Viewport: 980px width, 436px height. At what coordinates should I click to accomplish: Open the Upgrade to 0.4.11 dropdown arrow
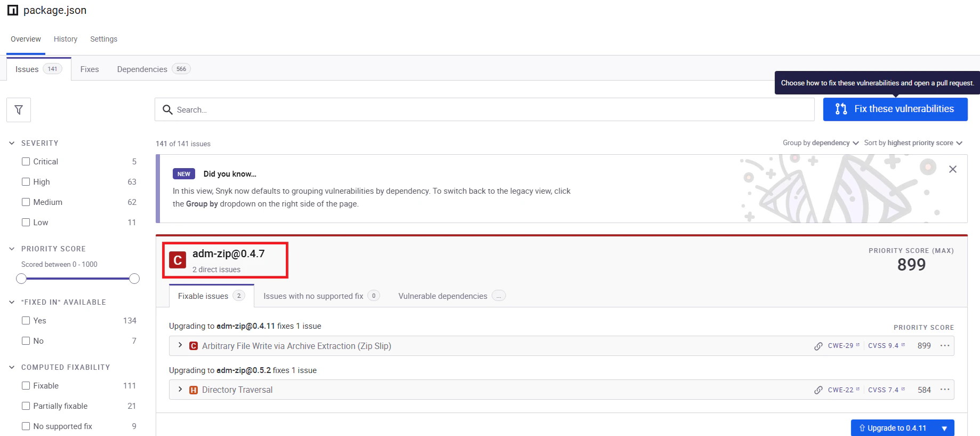[944, 428]
